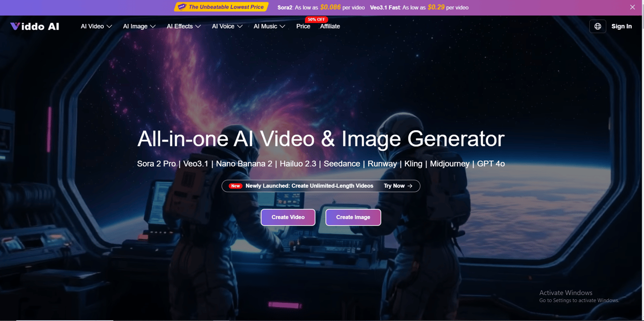This screenshot has width=644, height=321.
Task: Click the Veo3.1 Fast $0.29 per video offer
Action: pos(419,7)
